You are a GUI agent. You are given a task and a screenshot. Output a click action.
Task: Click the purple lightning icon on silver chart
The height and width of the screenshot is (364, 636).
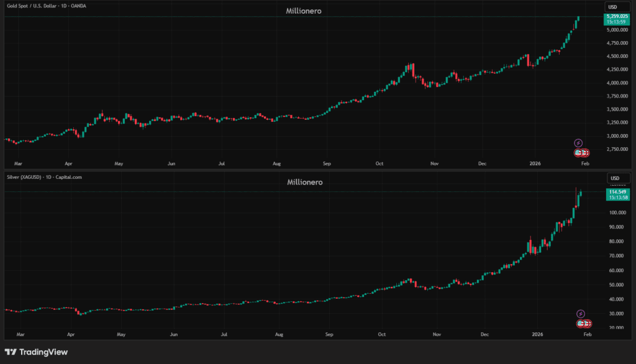pyautogui.click(x=581, y=314)
